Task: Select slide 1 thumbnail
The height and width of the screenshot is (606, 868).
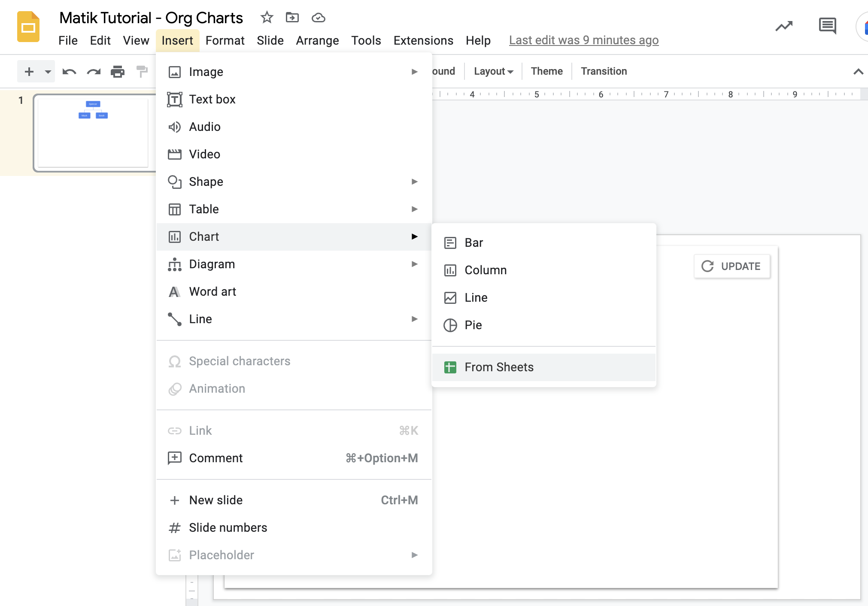Action: click(x=93, y=133)
